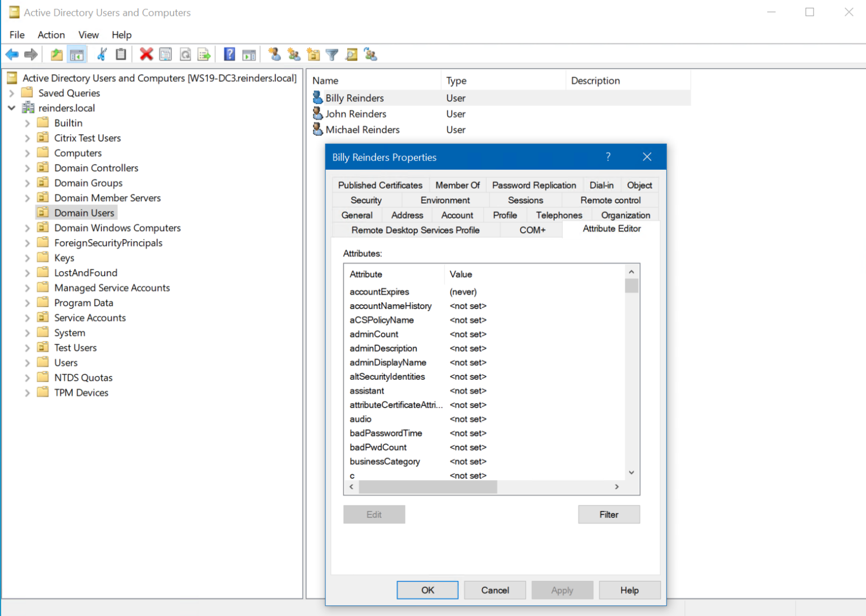Collapse the reinders.local domain node

coord(12,108)
